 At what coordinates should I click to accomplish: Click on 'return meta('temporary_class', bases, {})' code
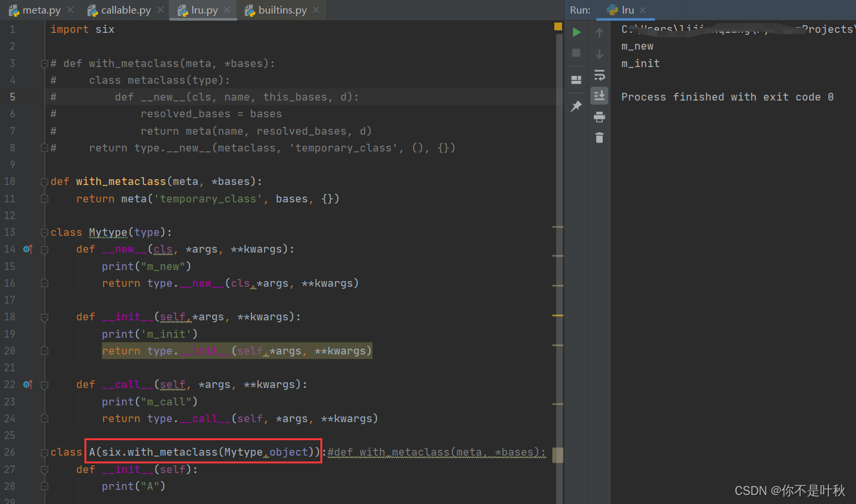point(208,199)
